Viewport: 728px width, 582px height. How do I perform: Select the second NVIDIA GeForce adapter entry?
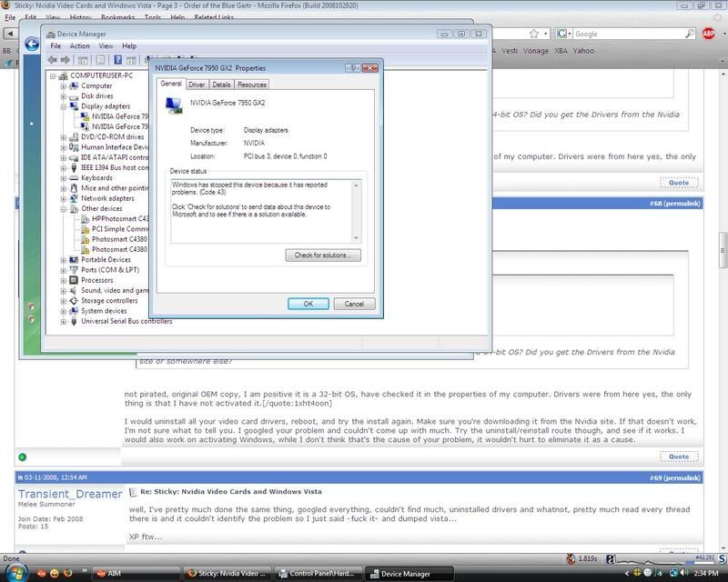(116, 126)
